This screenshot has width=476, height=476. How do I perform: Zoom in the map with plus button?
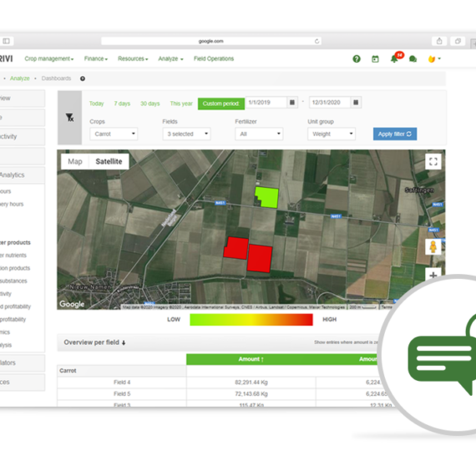click(433, 275)
